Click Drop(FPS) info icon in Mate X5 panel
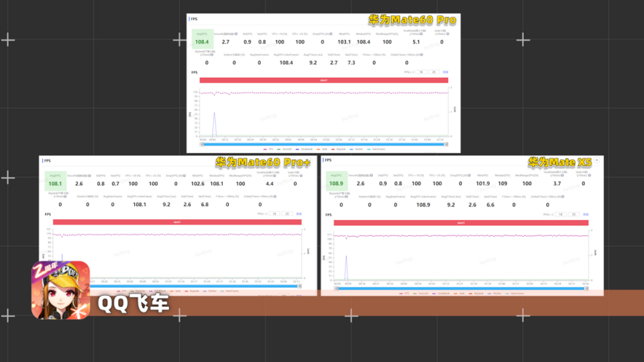 coord(470,175)
